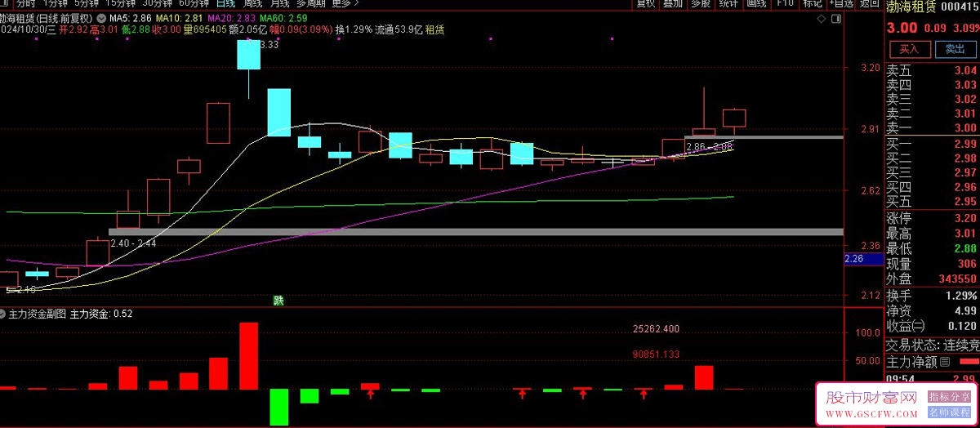Add stock via +自选 button

tap(840, 3)
